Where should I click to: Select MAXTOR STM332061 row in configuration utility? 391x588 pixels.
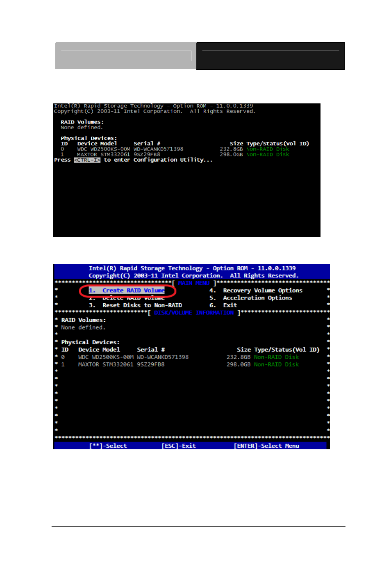[x=180, y=364]
